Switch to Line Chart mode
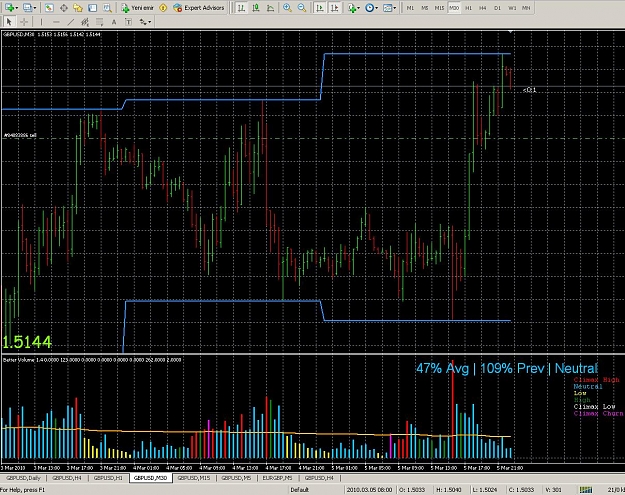Image resolution: width=625 pixels, height=495 pixels. pyautogui.click(x=271, y=8)
